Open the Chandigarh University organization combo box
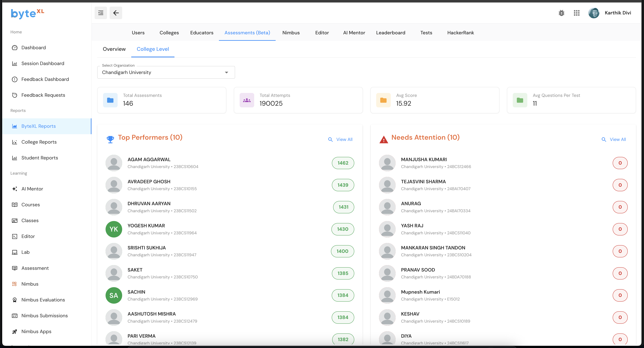Image resolution: width=644 pixels, height=348 pixels. click(x=163, y=73)
